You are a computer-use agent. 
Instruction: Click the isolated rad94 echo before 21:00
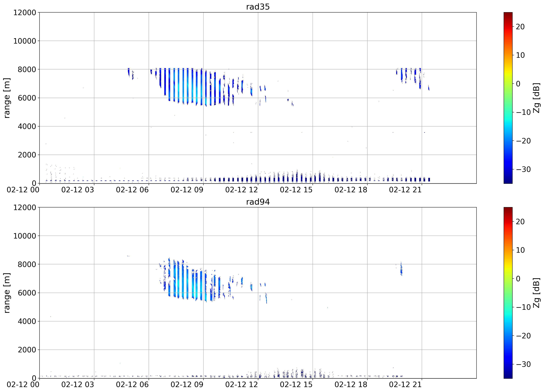coord(401,269)
